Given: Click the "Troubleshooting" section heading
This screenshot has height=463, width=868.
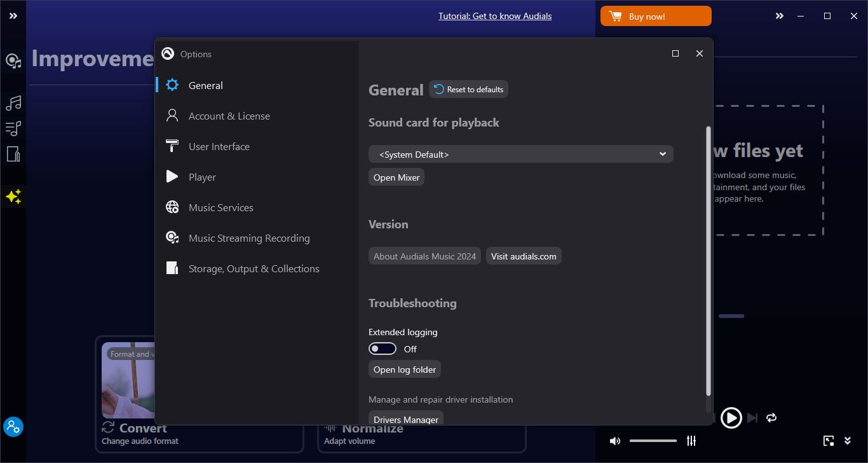Looking at the screenshot, I should (412, 303).
